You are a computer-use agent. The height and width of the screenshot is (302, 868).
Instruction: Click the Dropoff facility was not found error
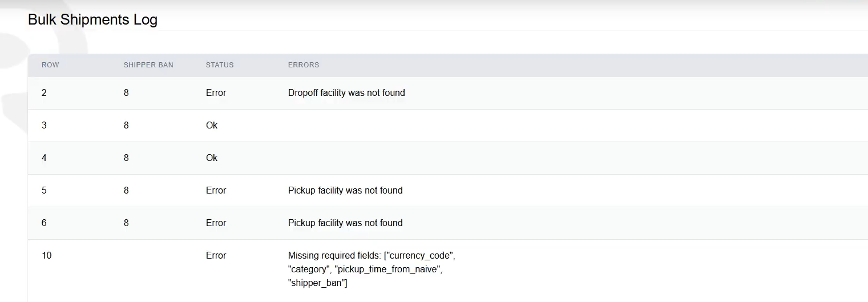pos(346,92)
